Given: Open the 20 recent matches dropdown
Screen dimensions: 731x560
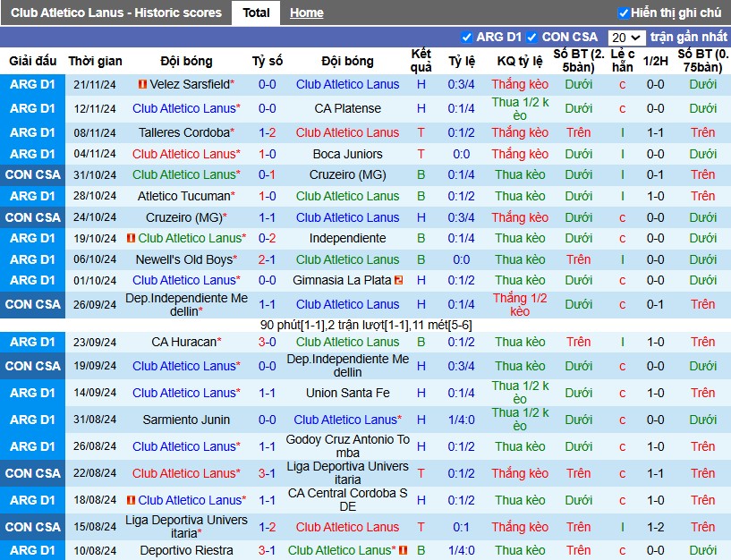Looking at the screenshot, I should (626, 38).
